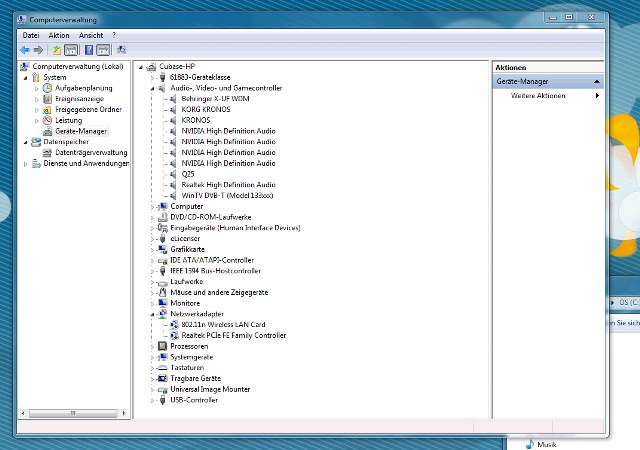This screenshot has height=450, width=640.
Task: Collapse the Cubase-HP root node
Action: (140, 67)
